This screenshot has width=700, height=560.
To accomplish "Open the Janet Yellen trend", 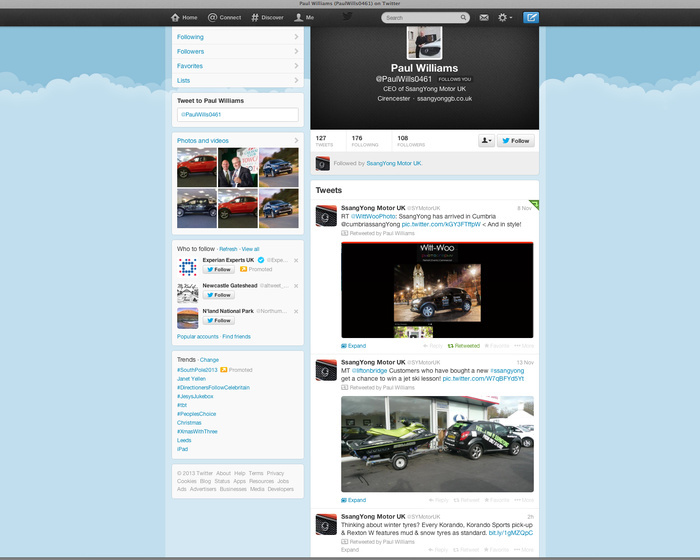I will [x=192, y=379].
